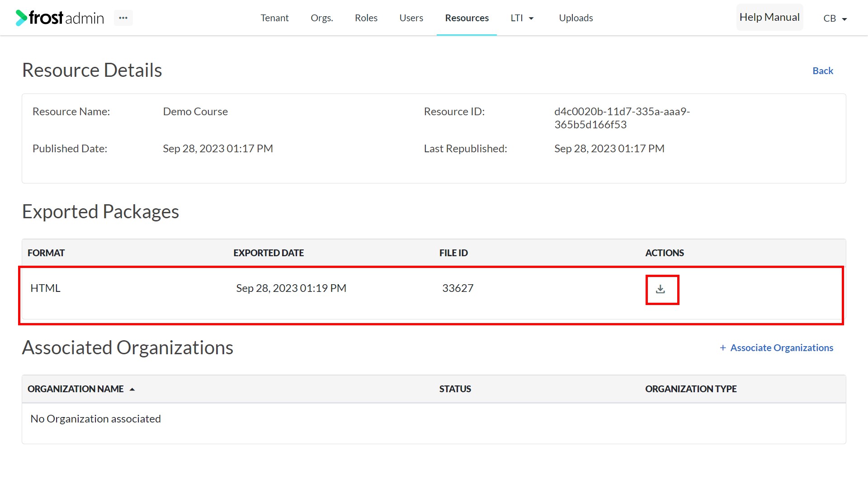Select file ID 33627
868x488 pixels.
tap(458, 288)
